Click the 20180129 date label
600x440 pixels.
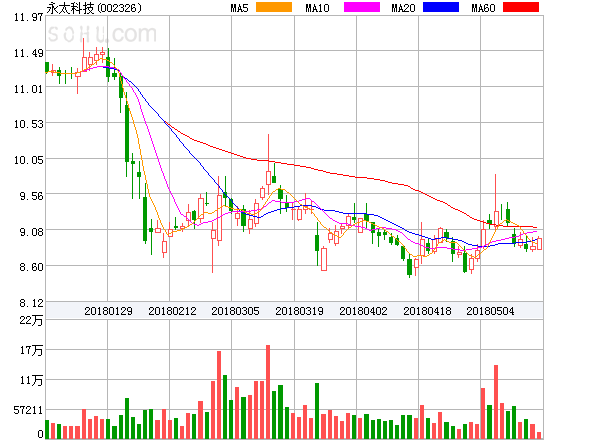click(108, 311)
